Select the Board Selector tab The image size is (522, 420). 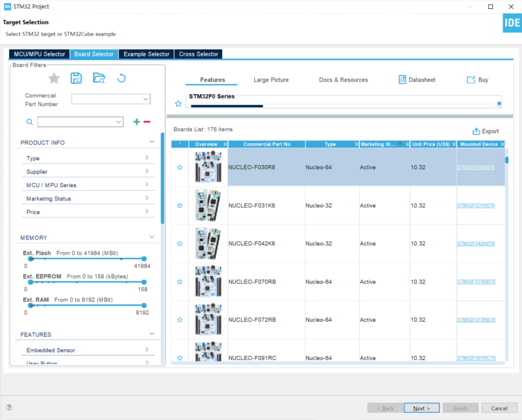(94, 54)
